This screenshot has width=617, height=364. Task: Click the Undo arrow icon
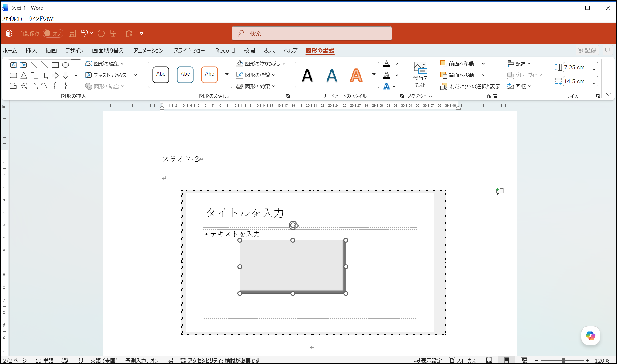[84, 33]
